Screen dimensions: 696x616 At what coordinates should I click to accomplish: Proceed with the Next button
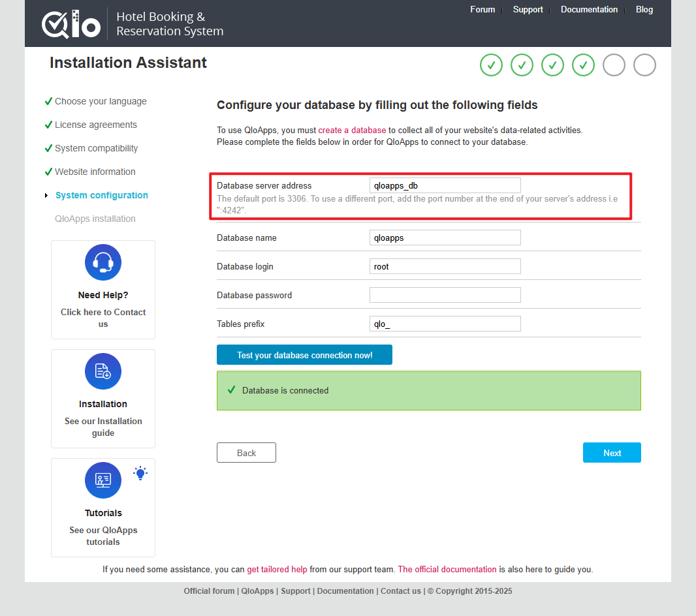pos(612,453)
